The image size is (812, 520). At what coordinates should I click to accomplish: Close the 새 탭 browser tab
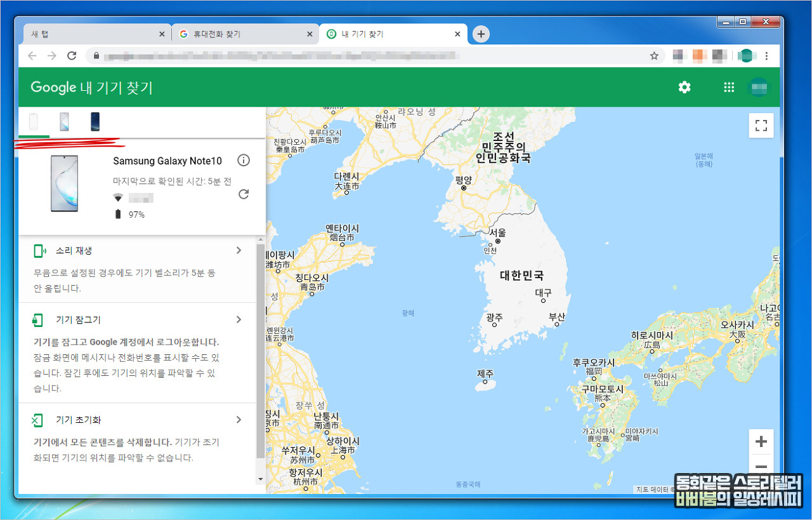click(162, 34)
